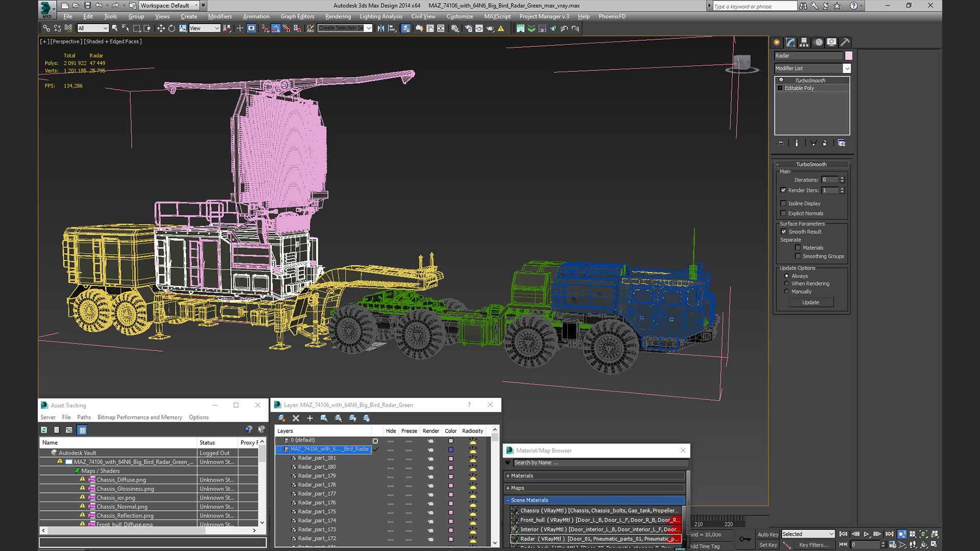Enable the Isoline Display checkbox
Screen dimensions: 980x551
(783, 204)
